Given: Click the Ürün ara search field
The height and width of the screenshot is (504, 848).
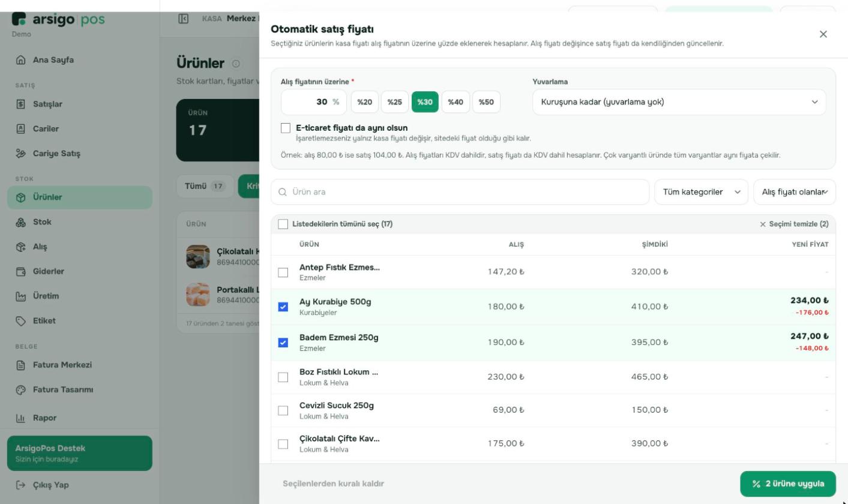Looking at the screenshot, I should click(460, 192).
